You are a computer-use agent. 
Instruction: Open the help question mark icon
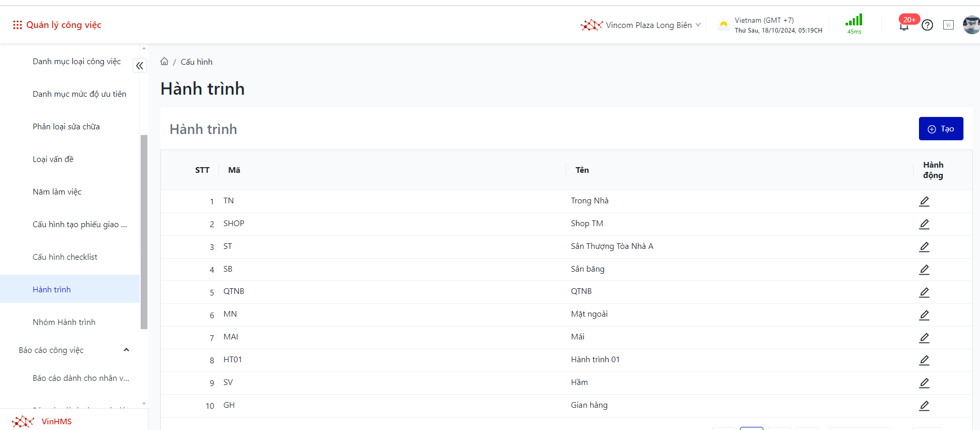click(927, 25)
